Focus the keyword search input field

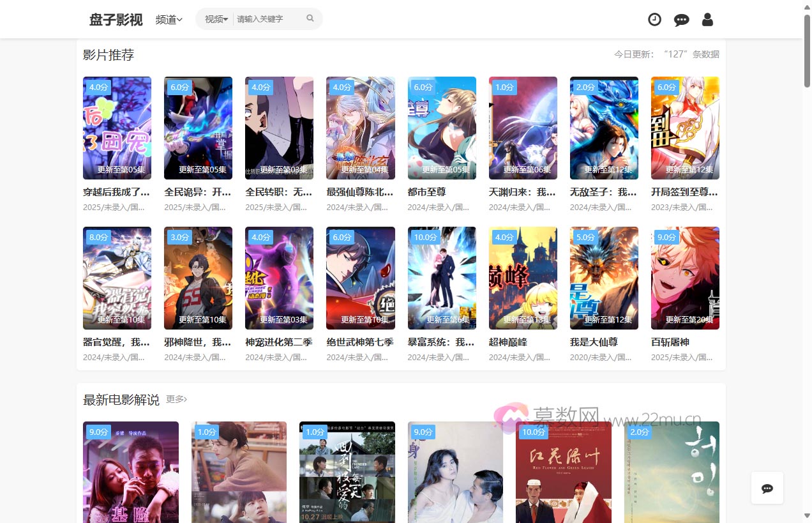pos(268,19)
